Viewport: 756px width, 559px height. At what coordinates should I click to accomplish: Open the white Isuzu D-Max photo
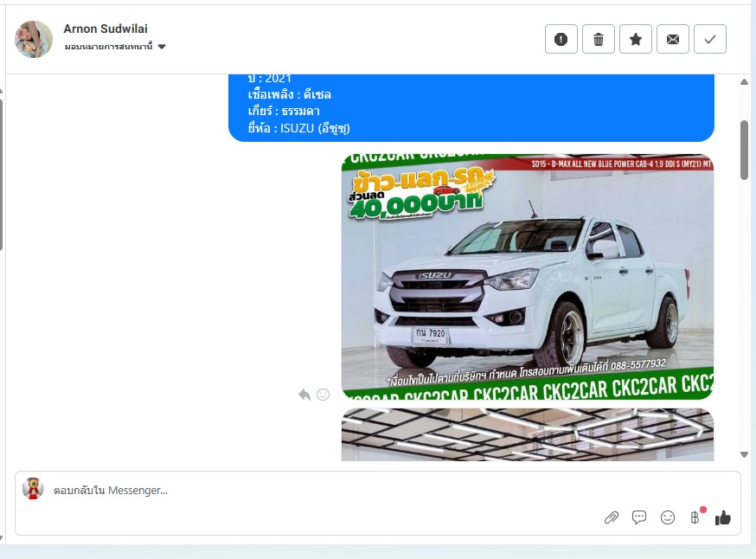[x=528, y=277]
